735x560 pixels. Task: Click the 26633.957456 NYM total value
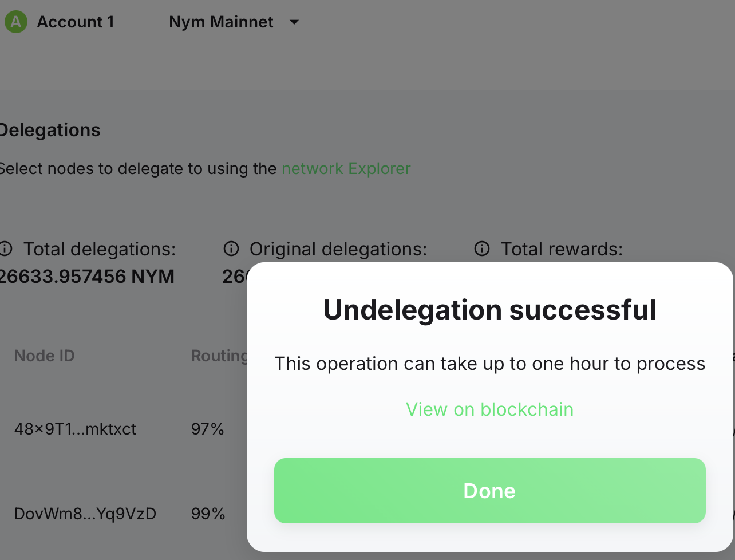pyautogui.click(x=87, y=277)
